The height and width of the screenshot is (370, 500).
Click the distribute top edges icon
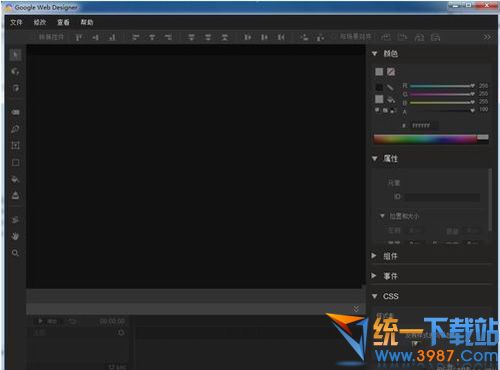coord(191,37)
